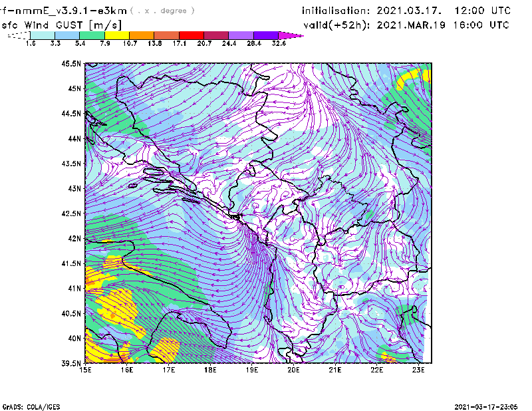Click the white dashed arrow start of the legend

(x=19, y=35)
